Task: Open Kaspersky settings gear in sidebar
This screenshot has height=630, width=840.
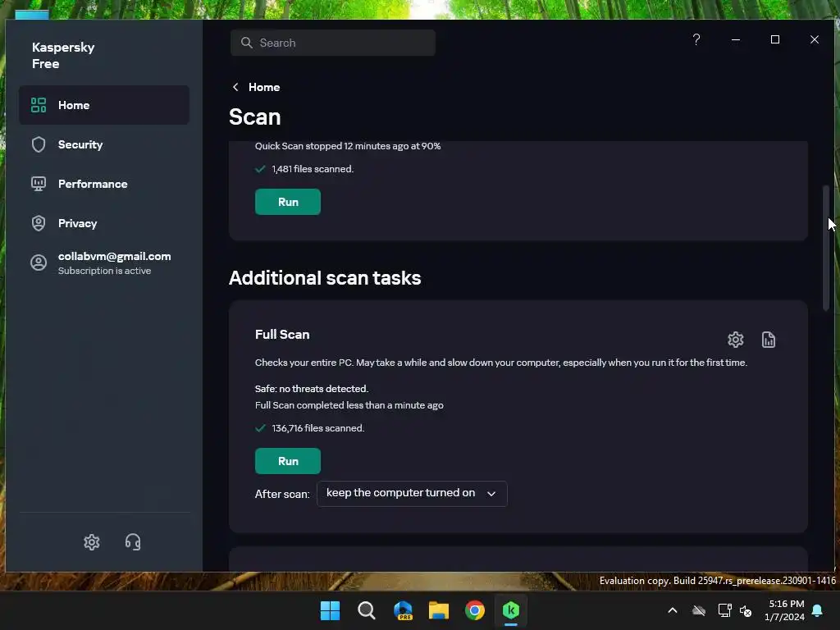Action: pyautogui.click(x=92, y=542)
